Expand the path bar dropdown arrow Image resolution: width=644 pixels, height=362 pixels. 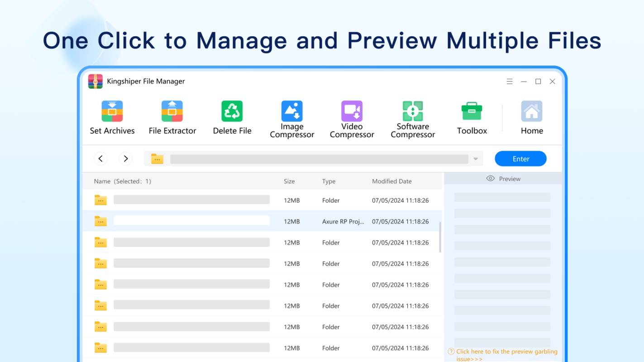476,159
